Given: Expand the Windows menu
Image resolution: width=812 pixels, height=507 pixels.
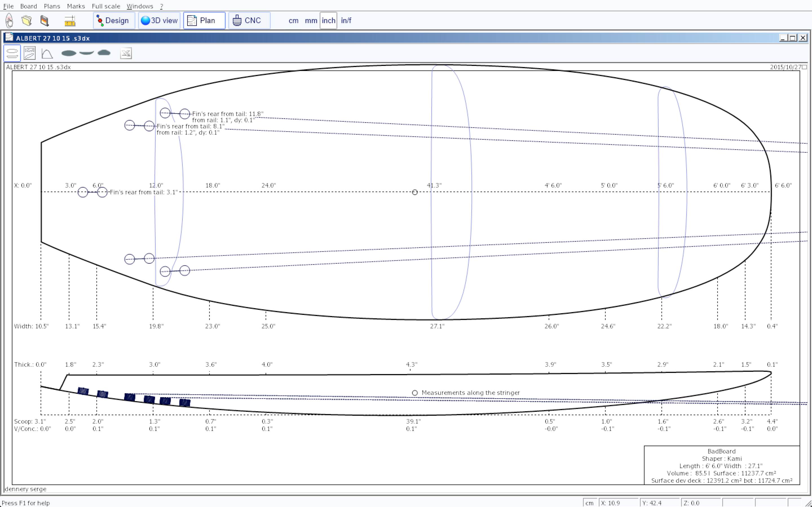Looking at the screenshot, I should (140, 6).
